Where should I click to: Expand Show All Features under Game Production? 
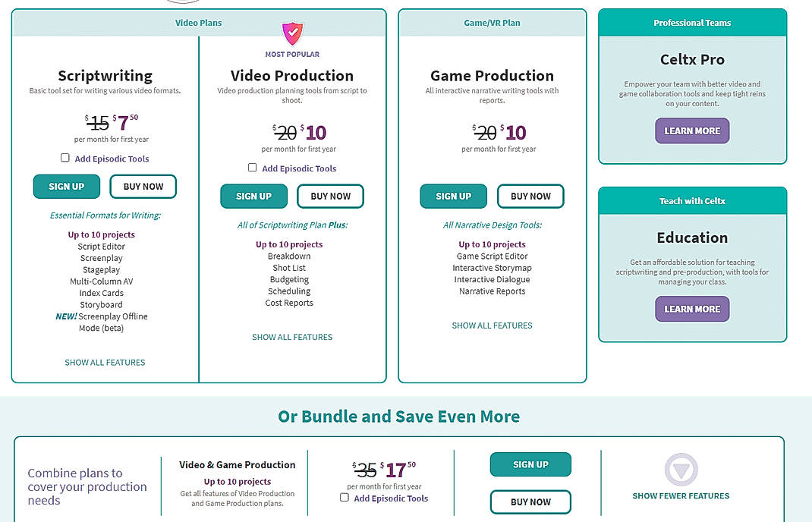492,325
